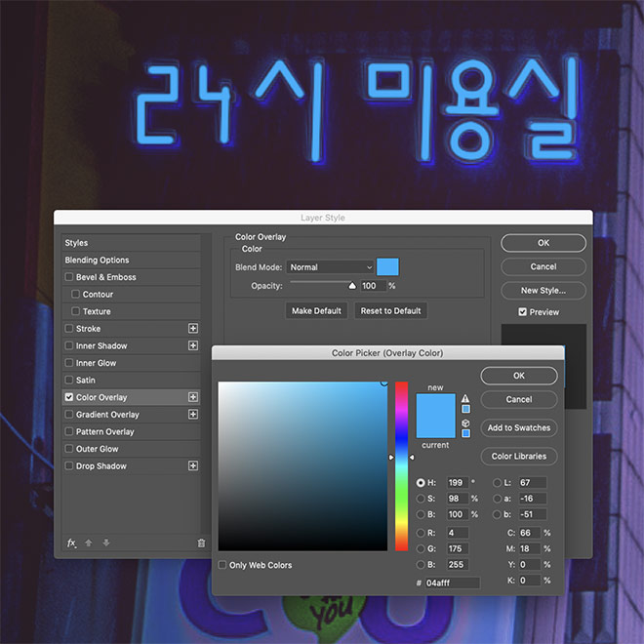Open the Styles section in Layer Style

click(x=132, y=243)
